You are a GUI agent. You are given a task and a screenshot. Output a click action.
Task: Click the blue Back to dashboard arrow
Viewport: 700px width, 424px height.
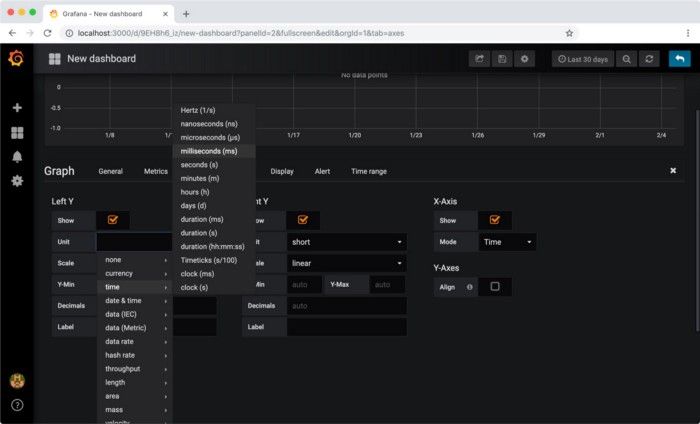(x=679, y=59)
